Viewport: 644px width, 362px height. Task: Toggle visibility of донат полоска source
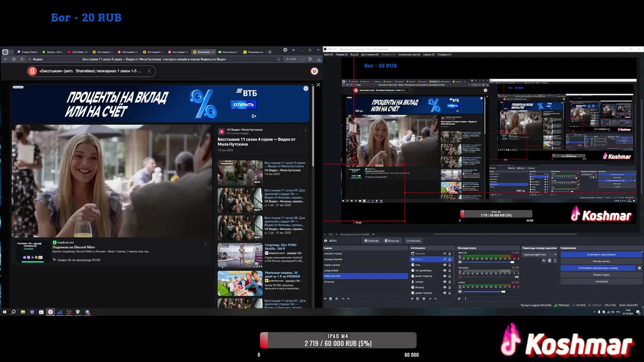(x=445, y=293)
